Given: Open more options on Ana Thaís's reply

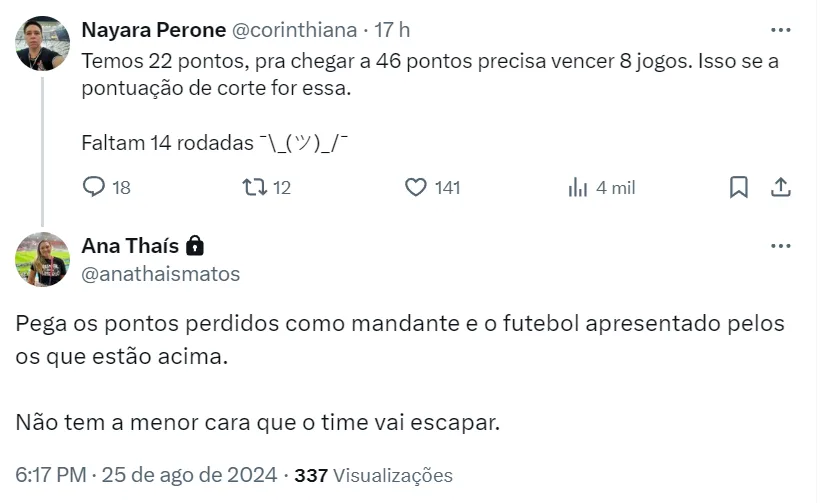Looking at the screenshot, I should click(x=782, y=246).
